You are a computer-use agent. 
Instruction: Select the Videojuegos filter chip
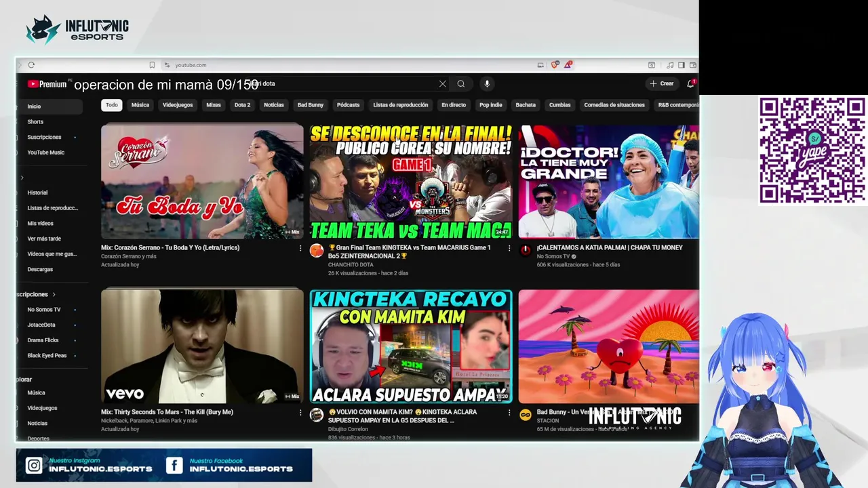point(178,105)
